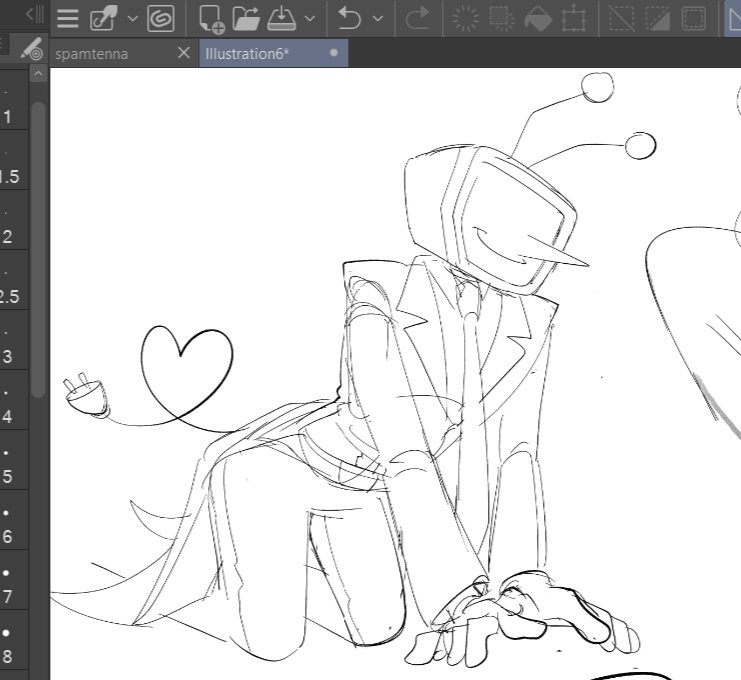Undo the last action
Viewport: 741px width, 680px height.
pos(349,18)
